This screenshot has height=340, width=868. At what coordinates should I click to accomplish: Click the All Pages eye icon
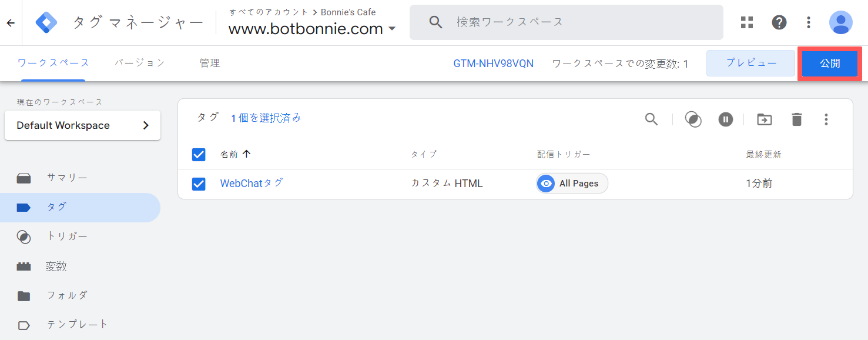coord(547,184)
